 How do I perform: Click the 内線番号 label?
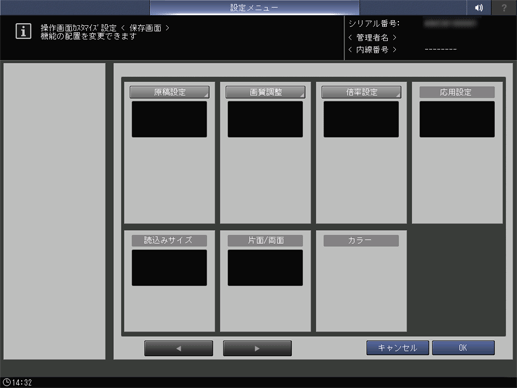(372, 50)
